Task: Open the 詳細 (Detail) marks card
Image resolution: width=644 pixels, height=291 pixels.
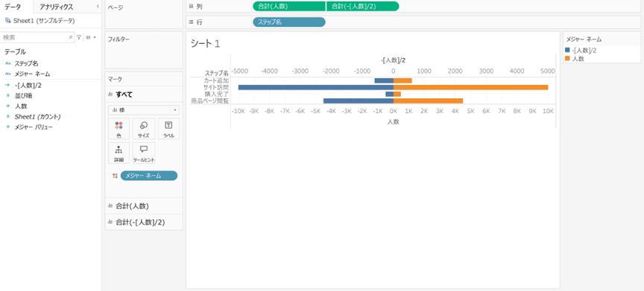Action: click(119, 153)
